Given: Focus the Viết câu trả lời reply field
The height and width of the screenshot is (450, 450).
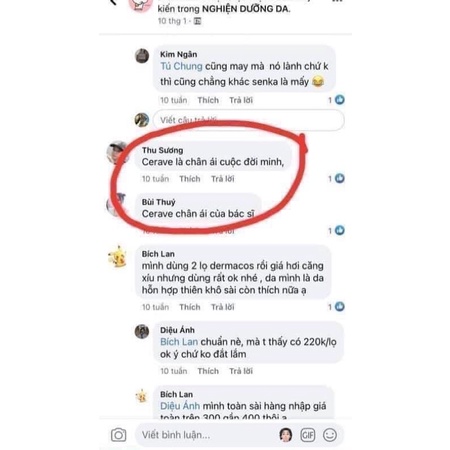Looking at the screenshot, I should 249,120.
